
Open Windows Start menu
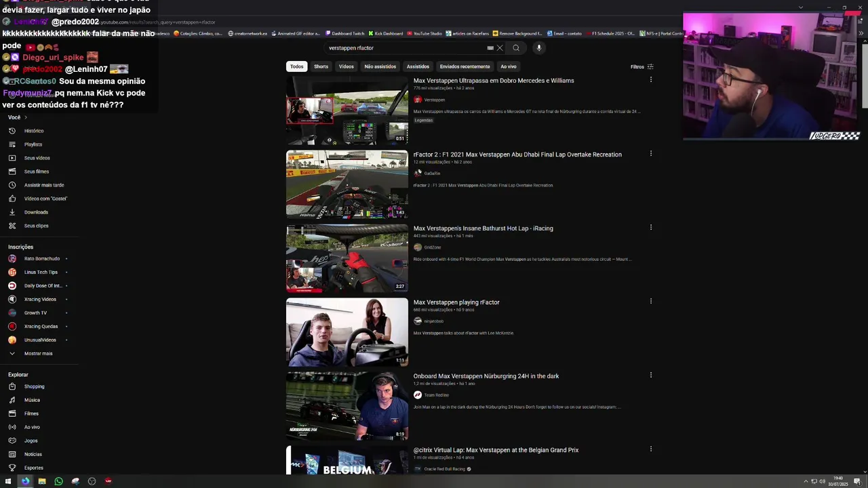click(8, 481)
